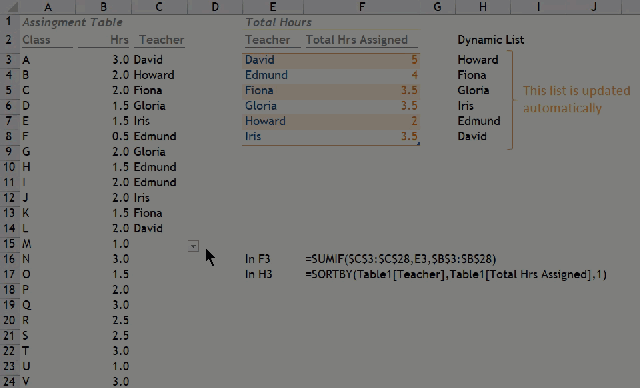Image resolution: width=640 pixels, height=388 pixels.
Task: Select Iris in the Total Hours table
Action: point(253,136)
